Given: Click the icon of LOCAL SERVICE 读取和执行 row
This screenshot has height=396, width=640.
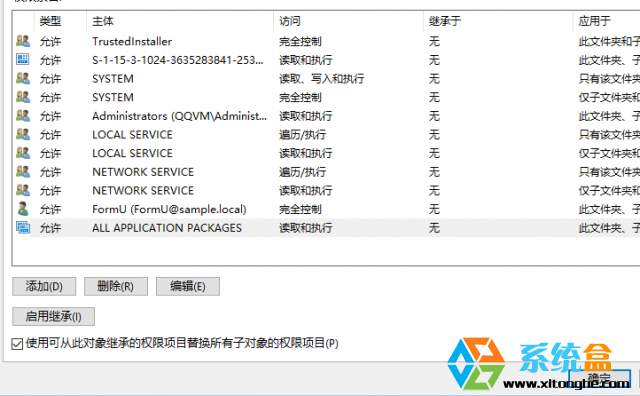Looking at the screenshot, I should 23,153.
